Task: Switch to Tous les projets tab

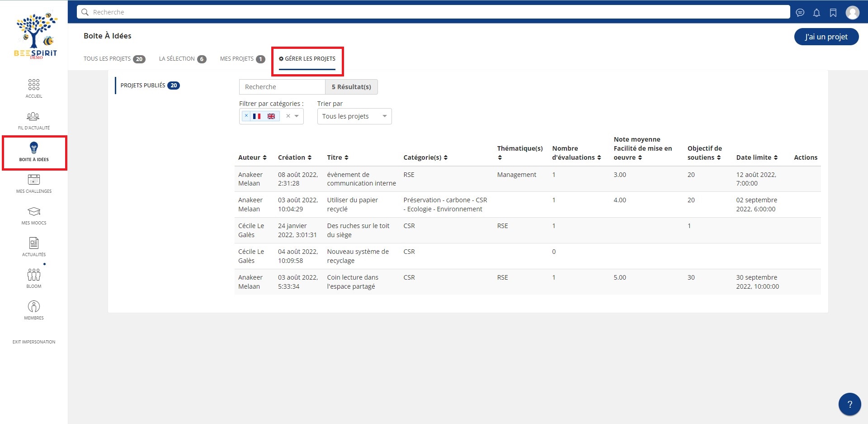Action: (x=114, y=59)
